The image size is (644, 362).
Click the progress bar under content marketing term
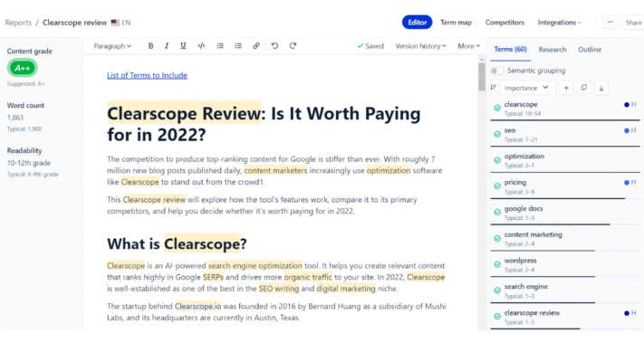pyautogui.click(x=564, y=251)
